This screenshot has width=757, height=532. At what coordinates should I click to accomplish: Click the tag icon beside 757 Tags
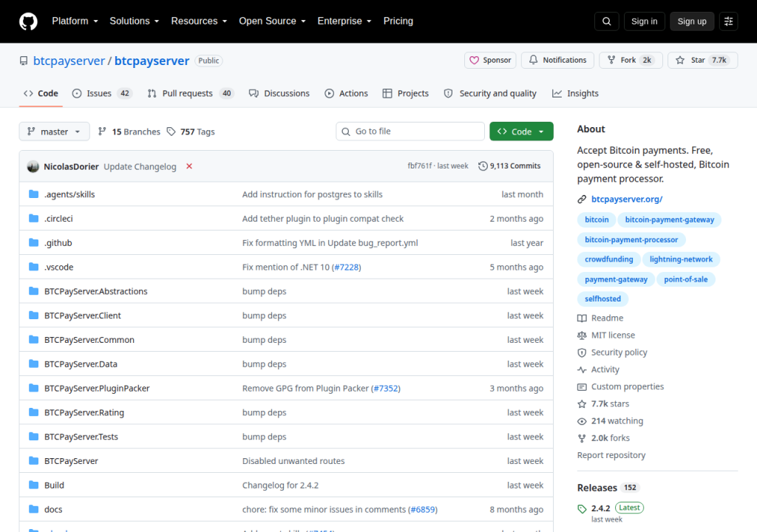point(171,132)
